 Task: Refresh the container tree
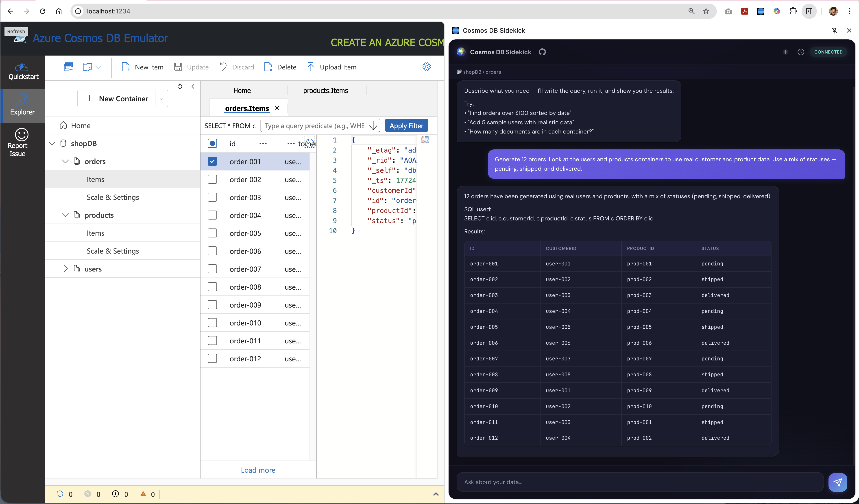coord(180,86)
